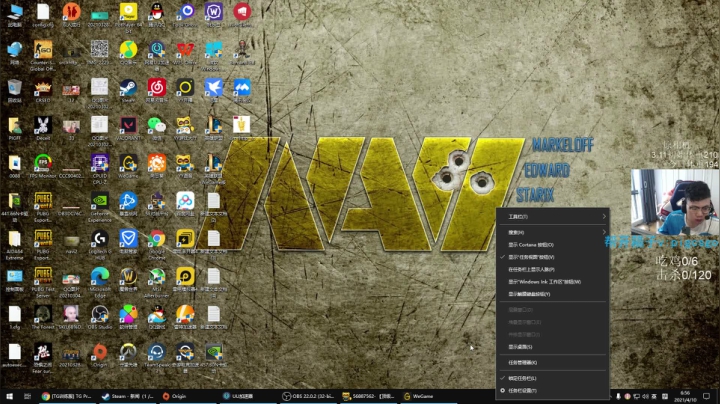Image resolution: width=720 pixels, height=404 pixels.
Task: Open the Logitech G HUB desktop icon
Action: (x=100, y=245)
